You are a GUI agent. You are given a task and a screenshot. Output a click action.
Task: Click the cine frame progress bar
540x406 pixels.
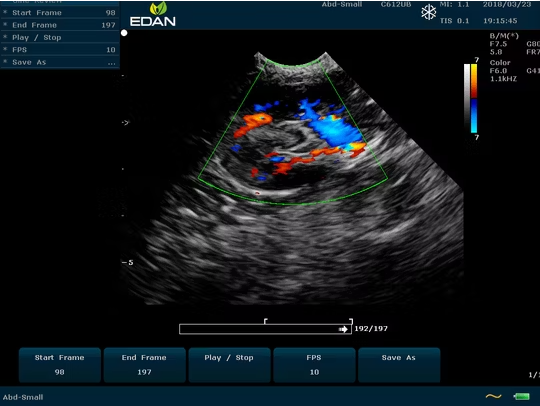pos(265,329)
